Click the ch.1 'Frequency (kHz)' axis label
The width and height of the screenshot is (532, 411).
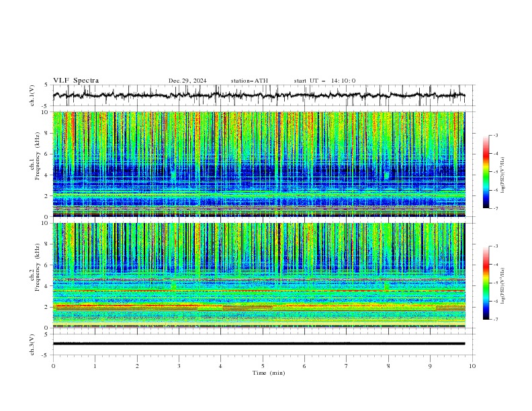(37, 156)
